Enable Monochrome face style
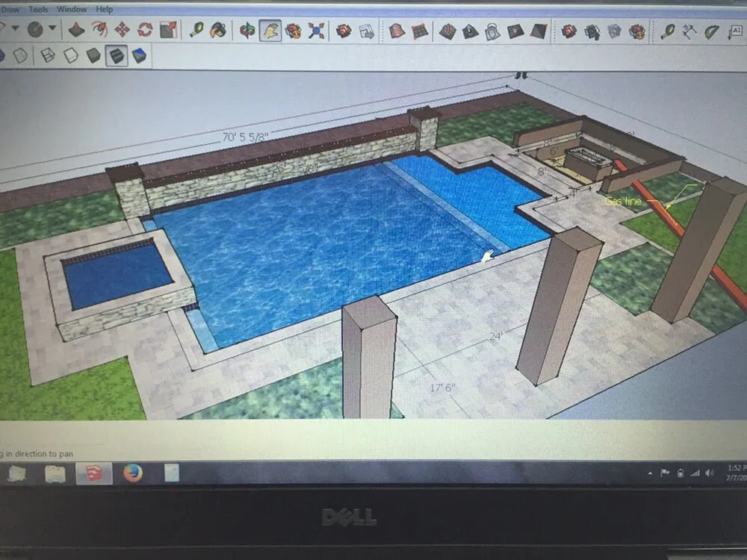 [138, 55]
